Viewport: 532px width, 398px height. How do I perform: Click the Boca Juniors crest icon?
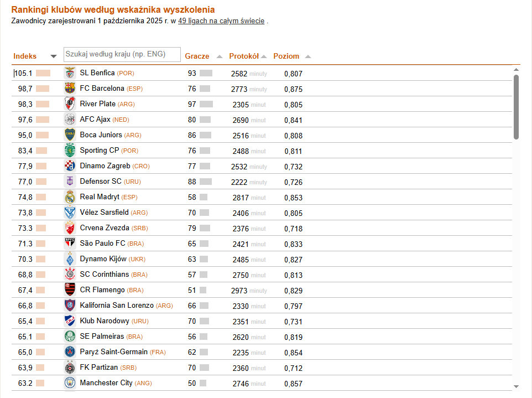pyautogui.click(x=70, y=135)
